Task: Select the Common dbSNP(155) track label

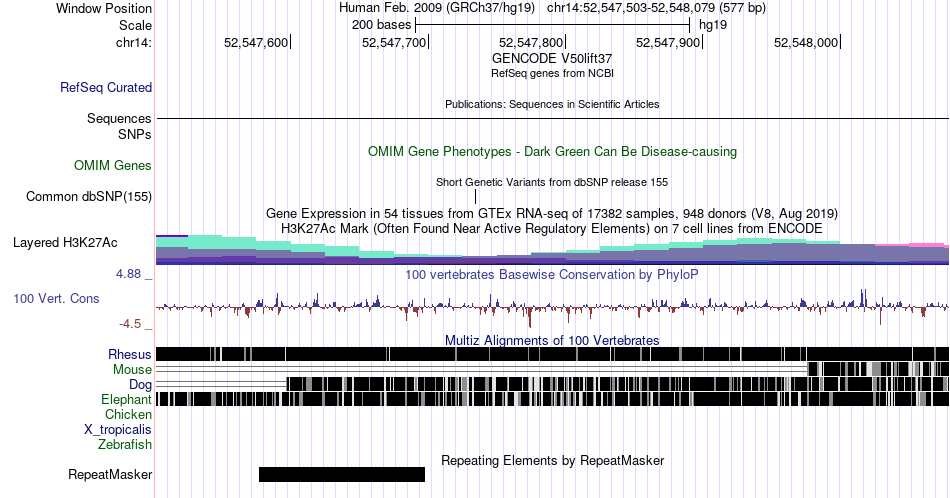Action: tap(89, 196)
